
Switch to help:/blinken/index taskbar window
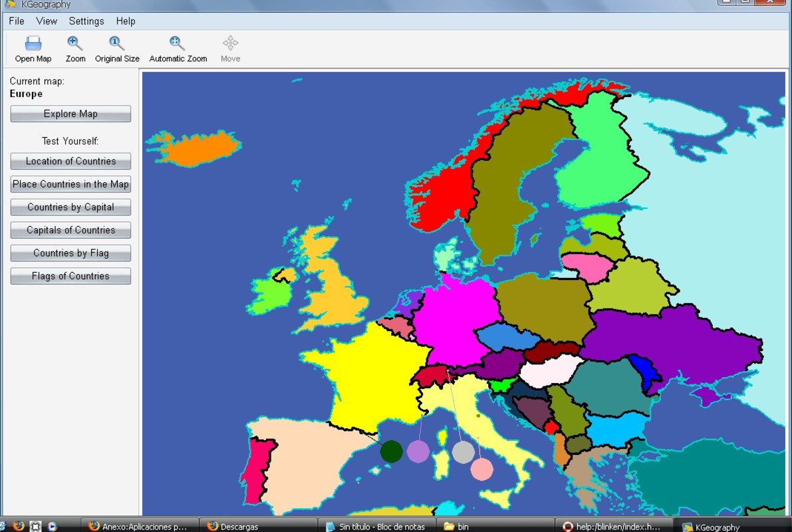614,525
